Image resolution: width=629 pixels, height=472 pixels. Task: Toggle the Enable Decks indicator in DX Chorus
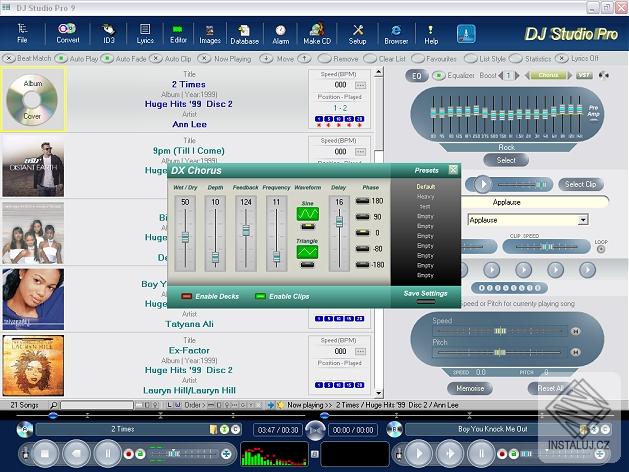point(187,296)
